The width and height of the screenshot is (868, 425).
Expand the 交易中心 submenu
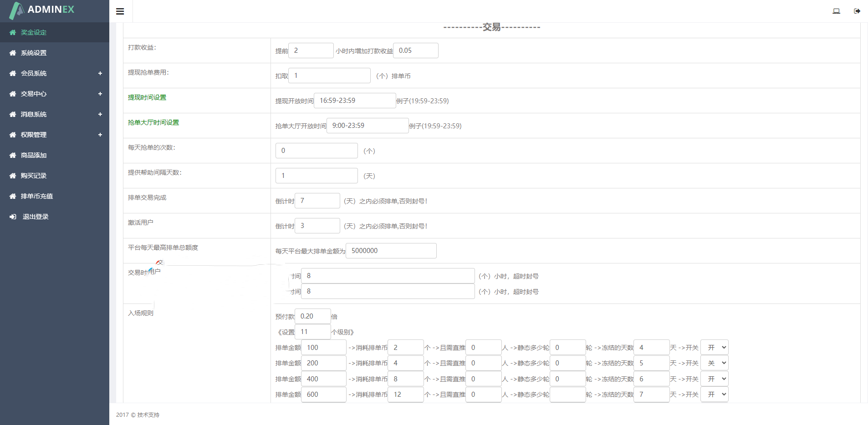pyautogui.click(x=100, y=94)
